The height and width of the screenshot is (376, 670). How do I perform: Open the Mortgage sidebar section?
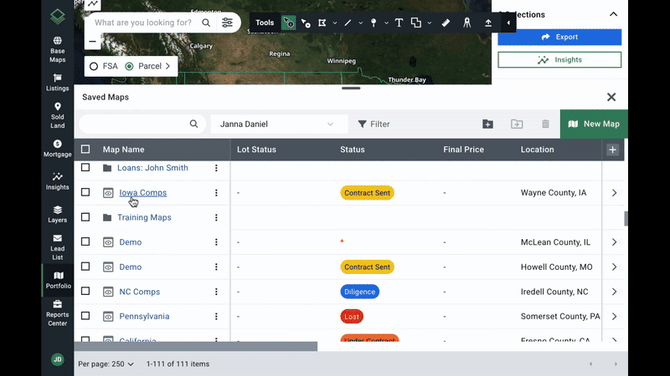coord(57,148)
